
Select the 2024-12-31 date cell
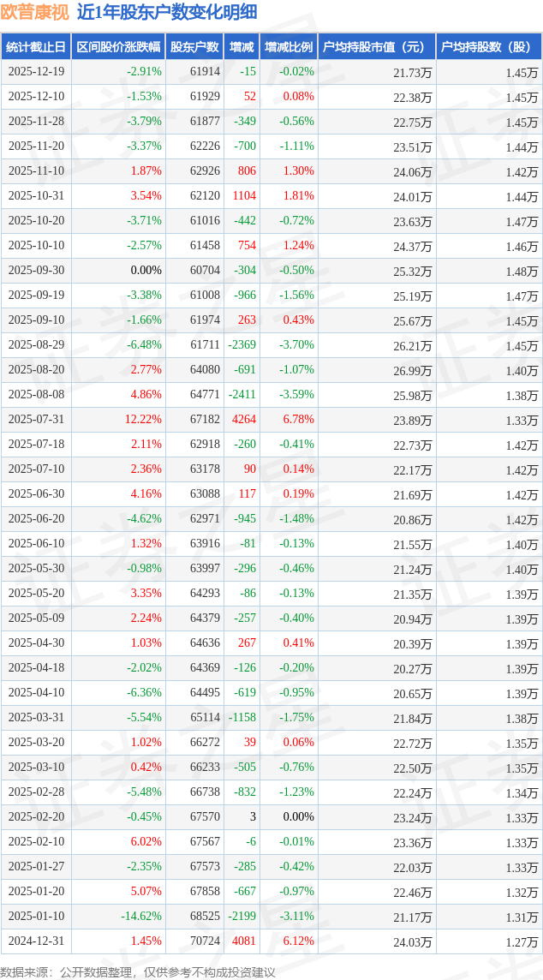coord(36,941)
